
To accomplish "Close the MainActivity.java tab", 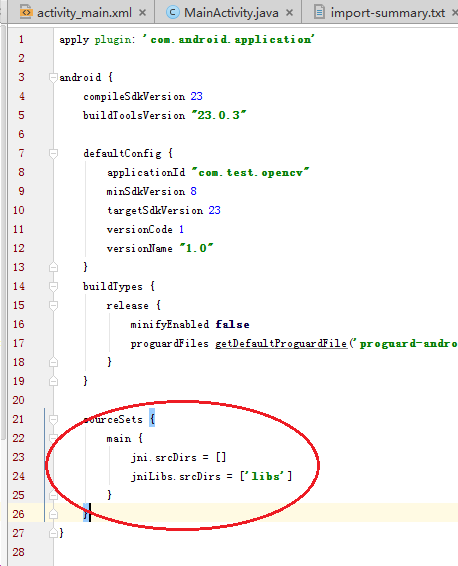I will 289,13.
